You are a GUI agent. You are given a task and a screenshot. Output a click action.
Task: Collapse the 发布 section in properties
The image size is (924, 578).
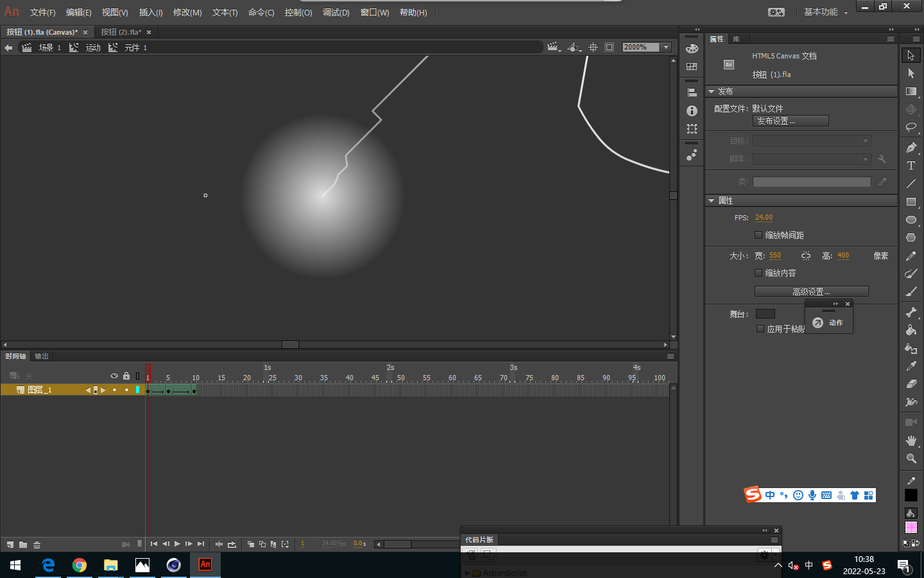pyautogui.click(x=711, y=92)
